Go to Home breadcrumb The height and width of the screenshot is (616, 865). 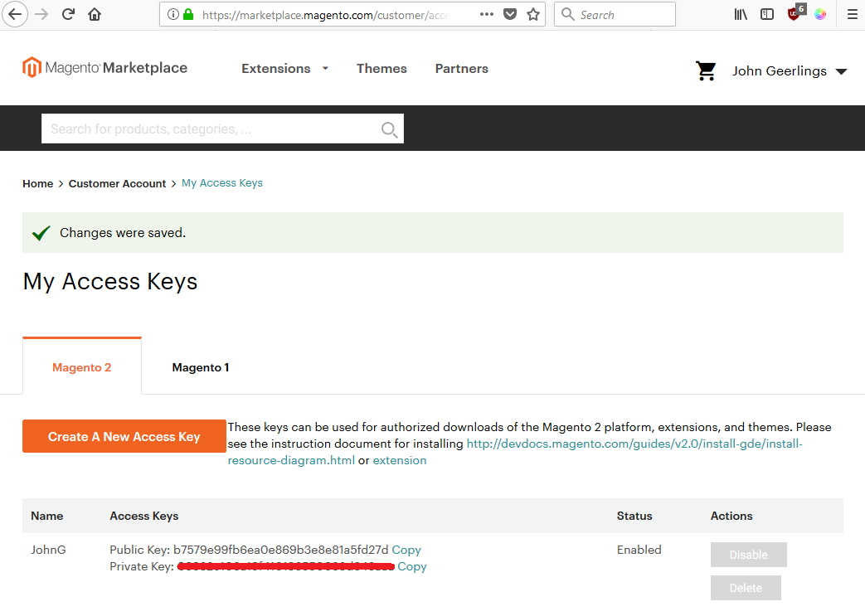coord(38,184)
